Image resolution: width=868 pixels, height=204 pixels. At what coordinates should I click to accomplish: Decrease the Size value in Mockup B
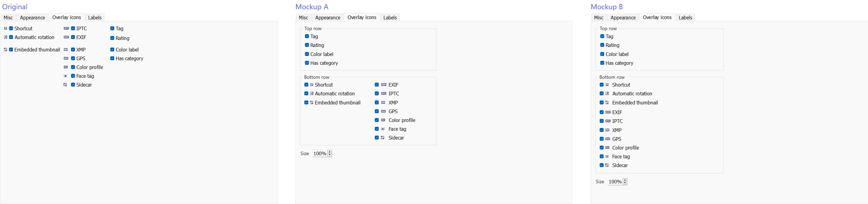625,183
